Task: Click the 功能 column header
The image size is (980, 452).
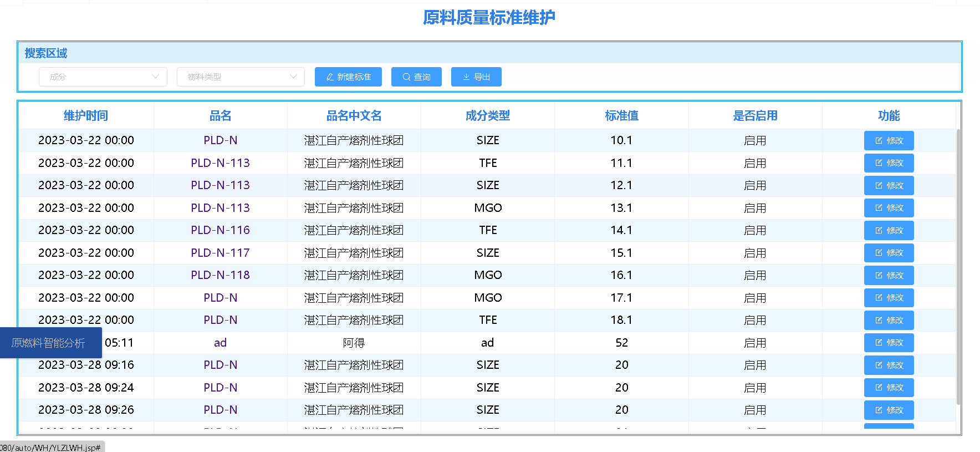Action: (x=889, y=116)
